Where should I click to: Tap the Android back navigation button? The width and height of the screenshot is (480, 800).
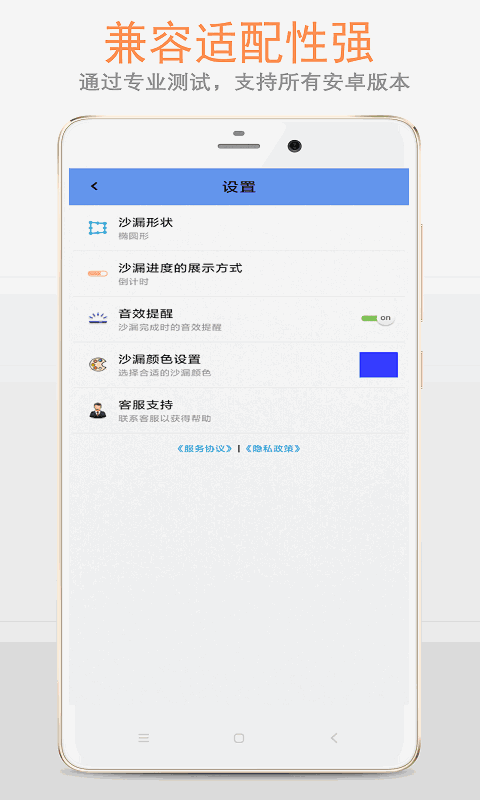click(x=334, y=738)
